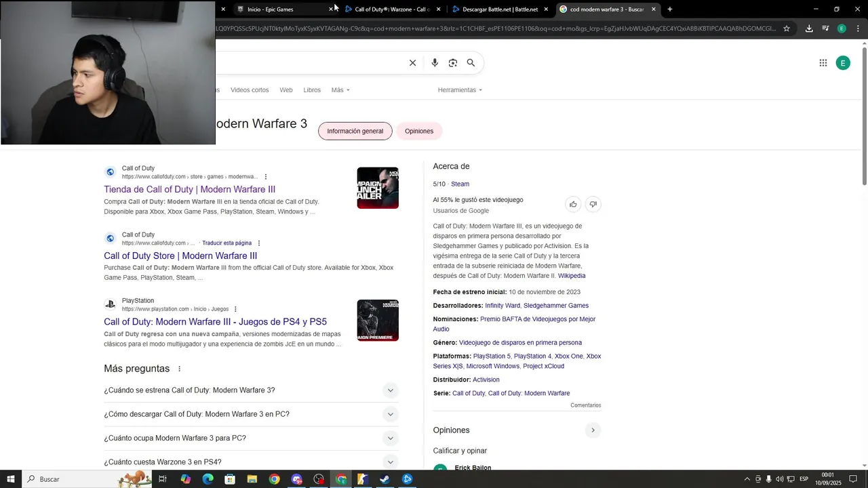Click the Chrome address bar URL

[x=496, y=28]
